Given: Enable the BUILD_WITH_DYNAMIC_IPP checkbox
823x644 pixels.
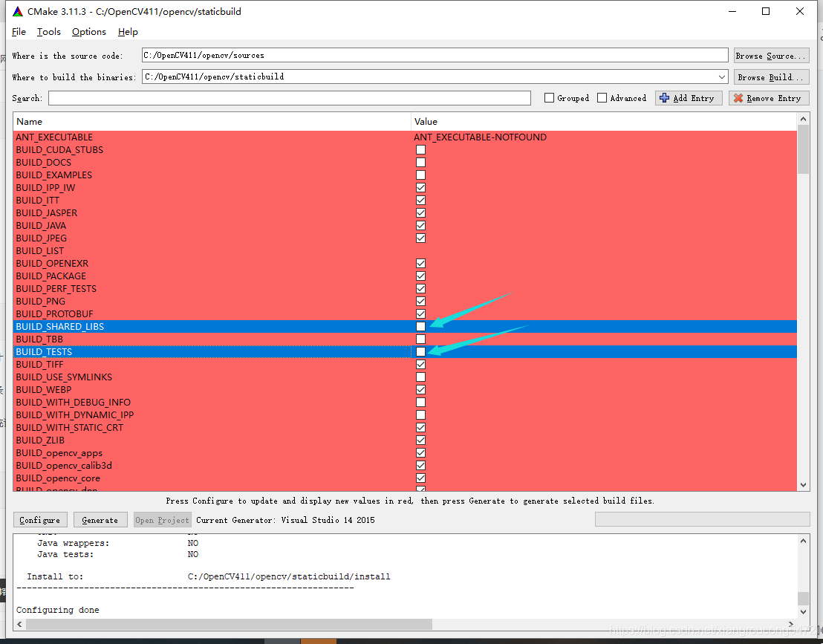Looking at the screenshot, I should 420,414.
